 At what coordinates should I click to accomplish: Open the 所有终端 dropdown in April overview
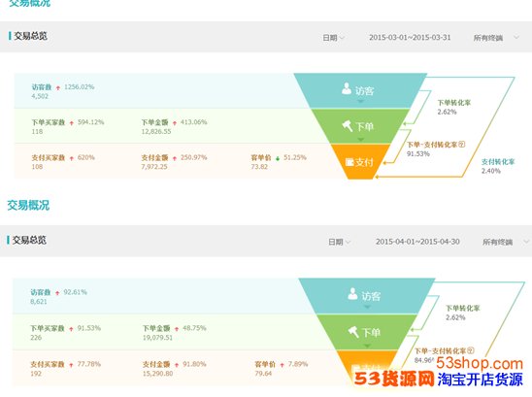pyautogui.click(x=505, y=242)
